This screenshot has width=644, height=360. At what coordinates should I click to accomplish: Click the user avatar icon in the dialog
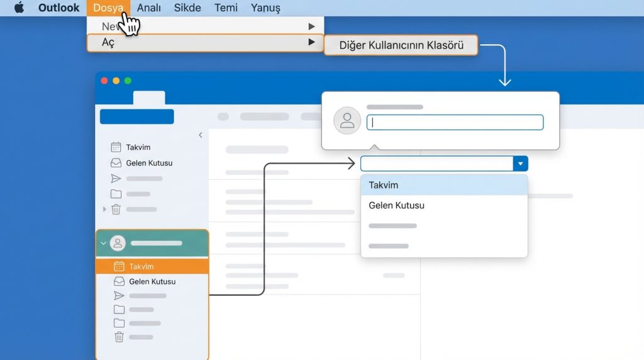coord(347,121)
